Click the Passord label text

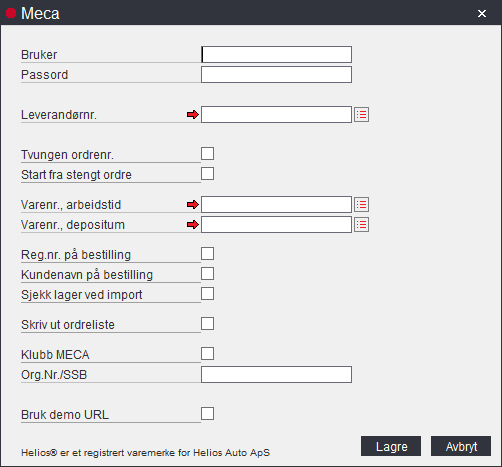[44, 75]
